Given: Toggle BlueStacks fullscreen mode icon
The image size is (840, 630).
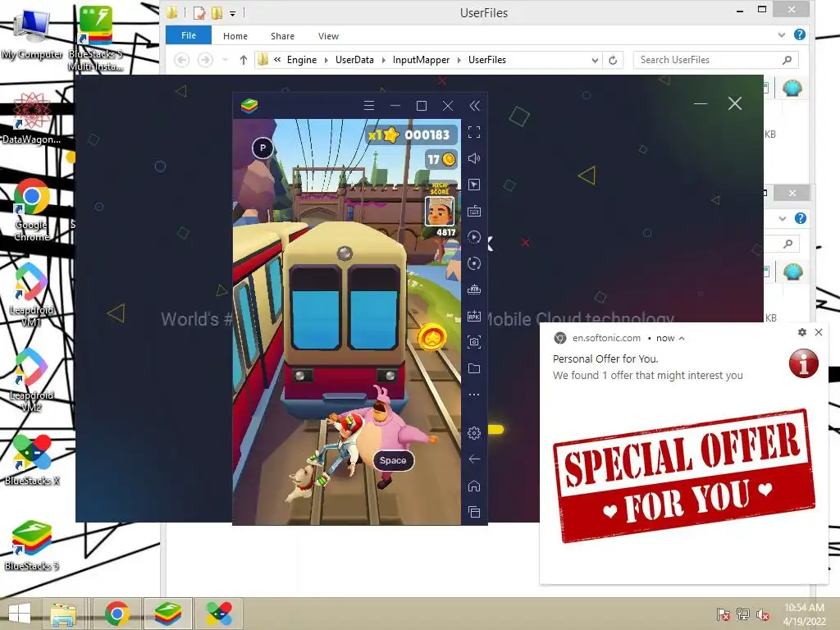Looking at the screenshot, I should click(x=474, y=132).
